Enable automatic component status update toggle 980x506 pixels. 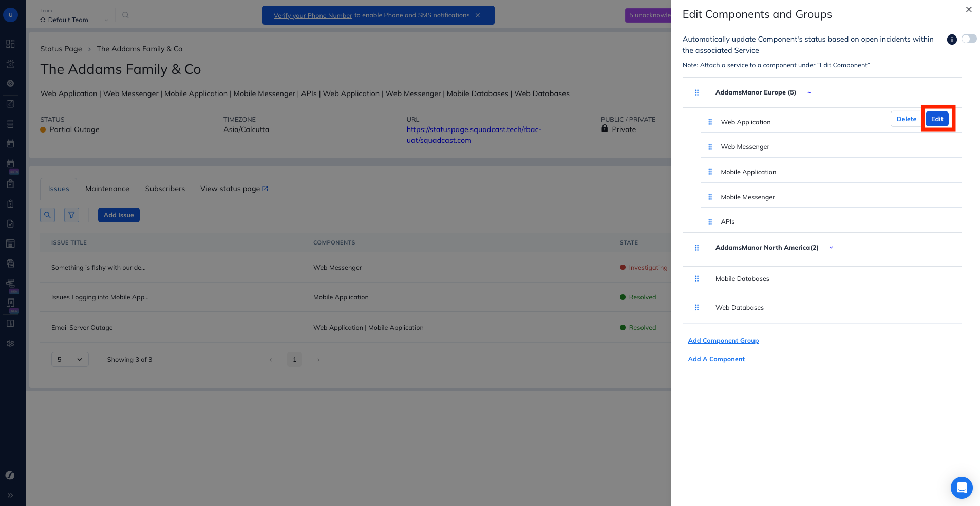969,39
